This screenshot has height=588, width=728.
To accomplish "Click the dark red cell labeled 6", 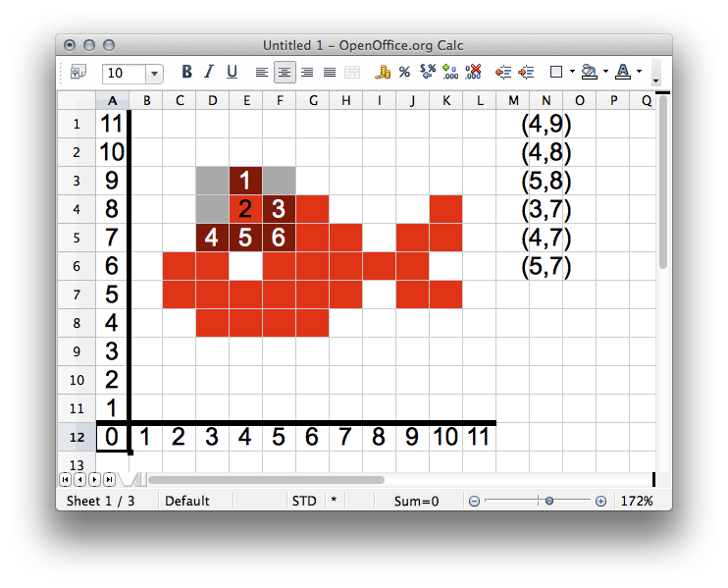I will pyautogui.click(x=279, y=238).
